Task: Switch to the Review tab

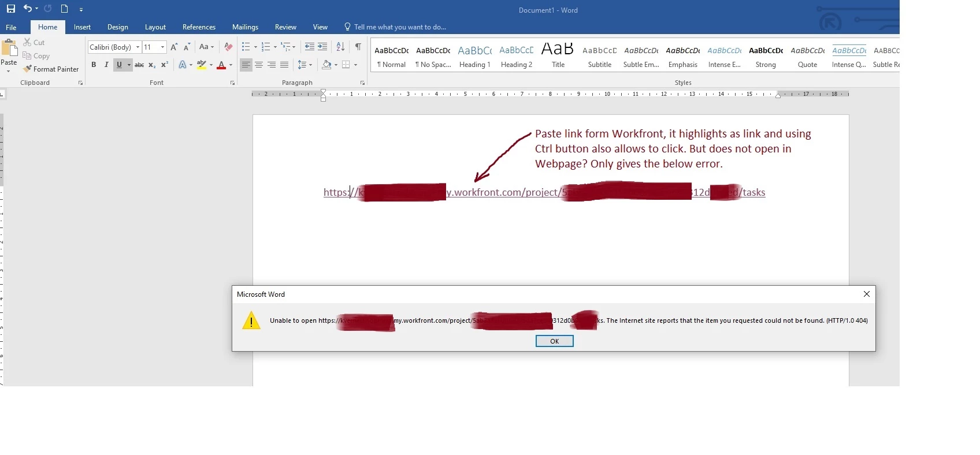Action: 285,27
